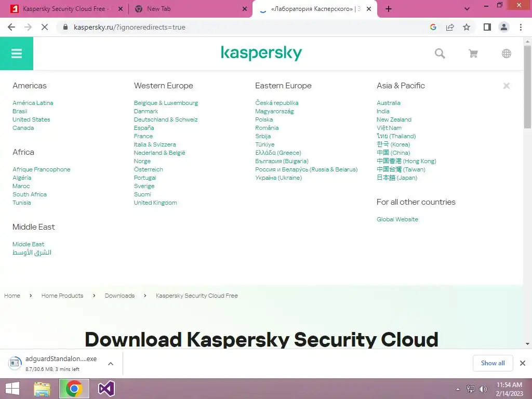Open Global Website link
Viewport: 532px width, 399px height.
pyautogui.click(x=397, y=219)
